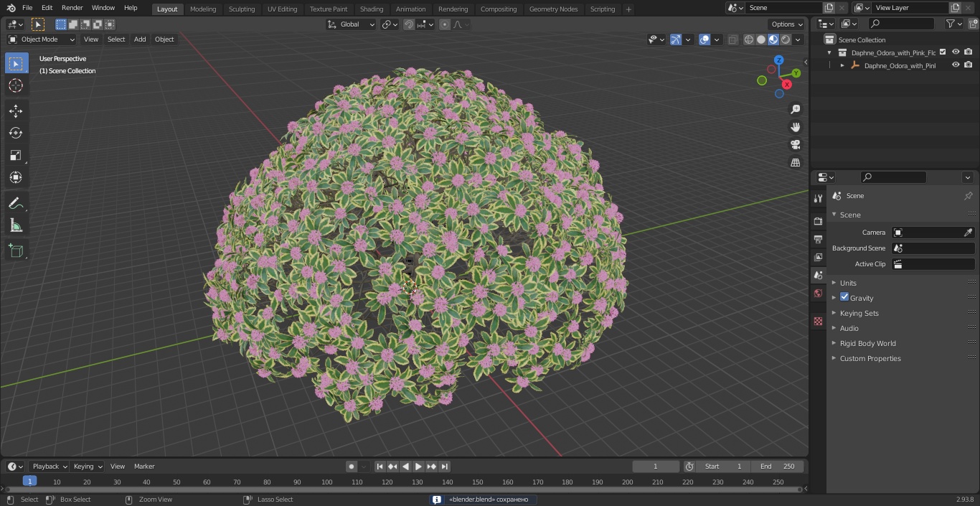Click the zoom magnifier viewport gizmo

tap(795, 109)
